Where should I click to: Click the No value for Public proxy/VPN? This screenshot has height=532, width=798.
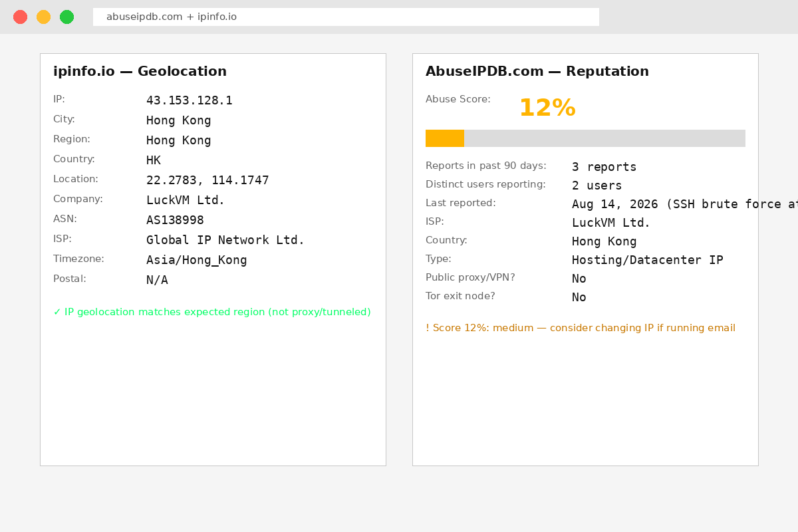click(x=579, y=279)
